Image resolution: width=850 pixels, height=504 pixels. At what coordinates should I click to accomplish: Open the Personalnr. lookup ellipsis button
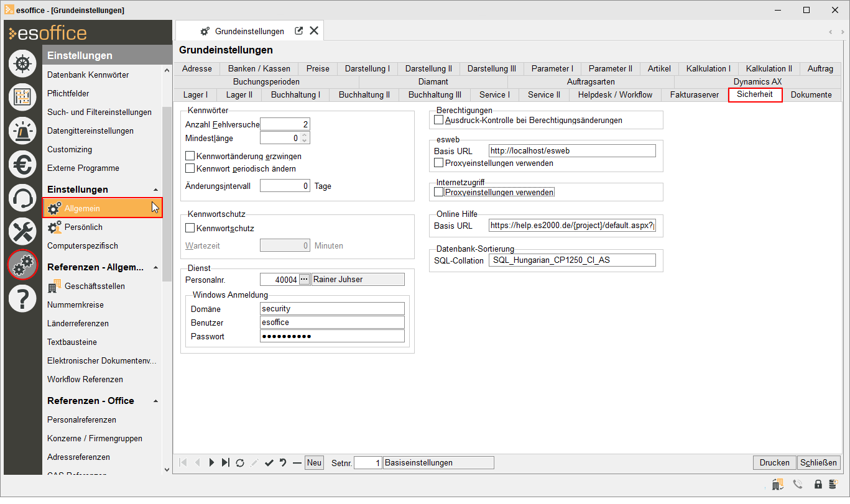[x=304, y=280]
